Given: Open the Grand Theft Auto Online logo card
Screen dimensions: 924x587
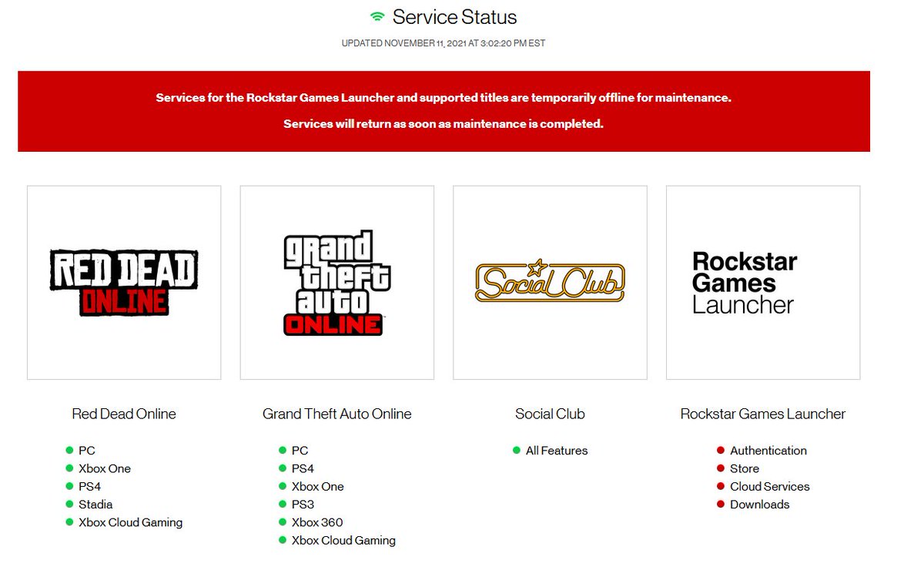Looking at the screenshot, I should [x=337, y=283].
